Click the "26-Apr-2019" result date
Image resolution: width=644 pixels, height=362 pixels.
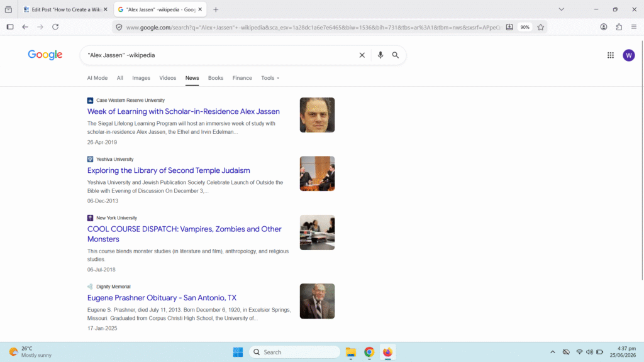click(102, 143)
